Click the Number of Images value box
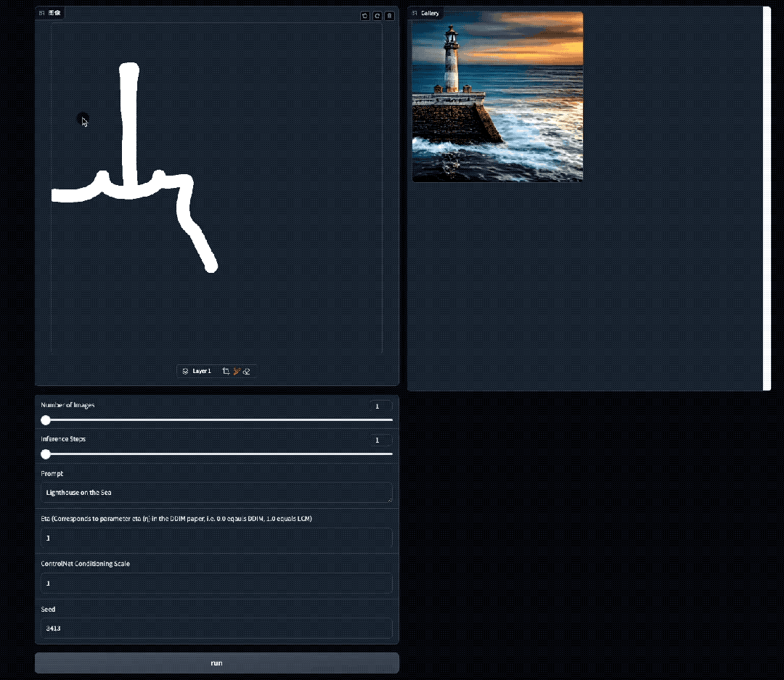This screenshot has height=680, width=784. [x=380, y=406]
